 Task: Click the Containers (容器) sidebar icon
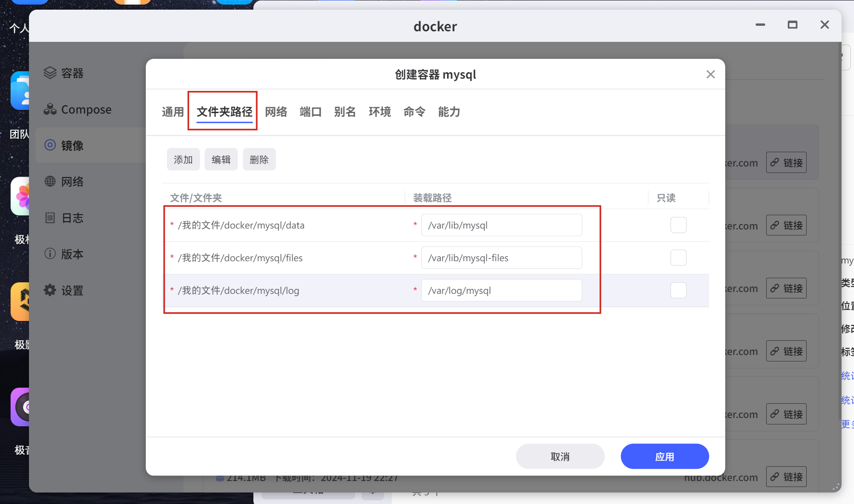(x=50, y=73)
